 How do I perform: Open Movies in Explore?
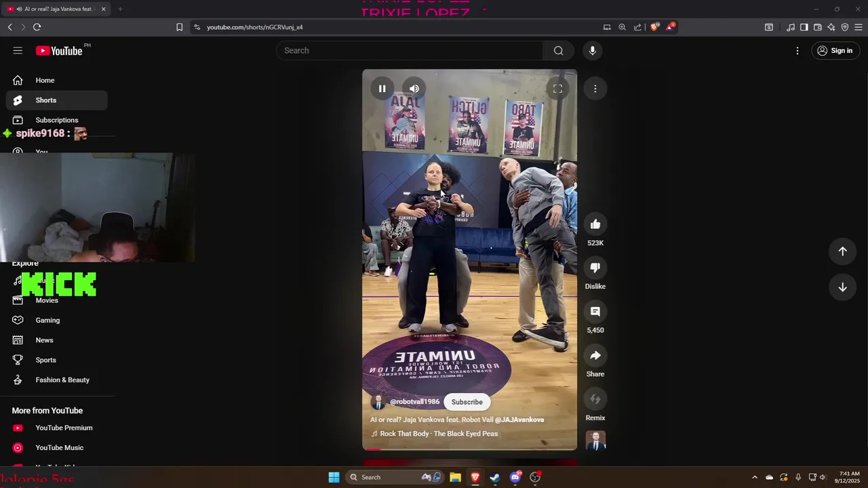(57, 300)
